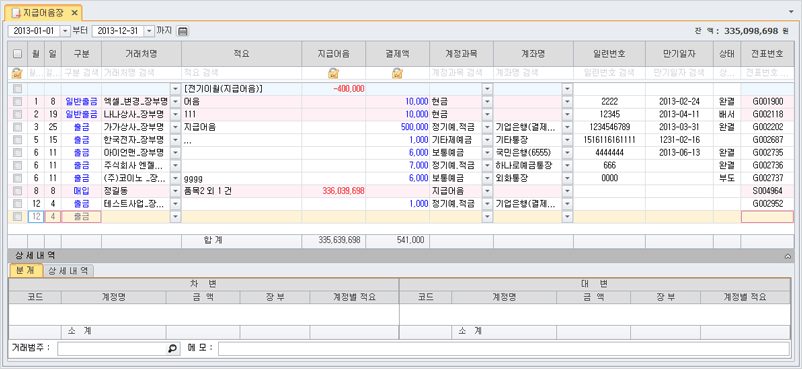Open 계좌명 dropdown for 외화통장

coord(567,178)
